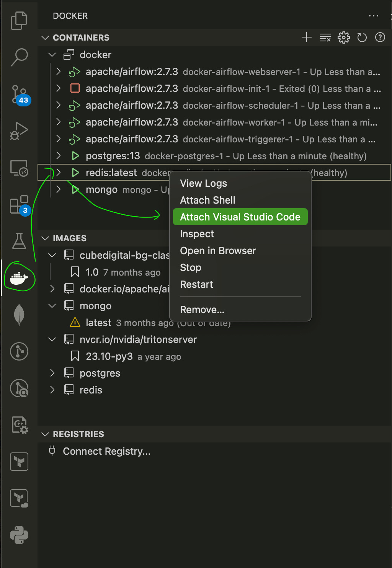Image resolution: width=392 pixels, height=568 pixels.
Task: Click the Terraform Cloud icon in activity bar
Action: 19,498
